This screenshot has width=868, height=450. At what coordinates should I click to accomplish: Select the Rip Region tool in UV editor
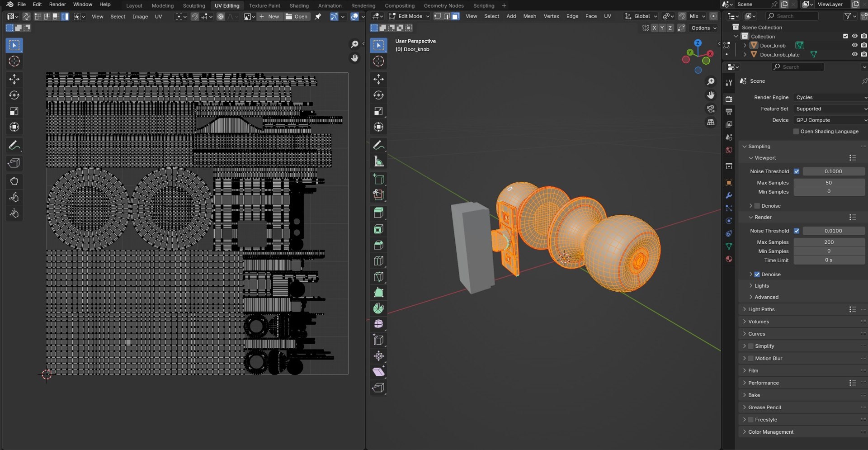coord(14,163)
